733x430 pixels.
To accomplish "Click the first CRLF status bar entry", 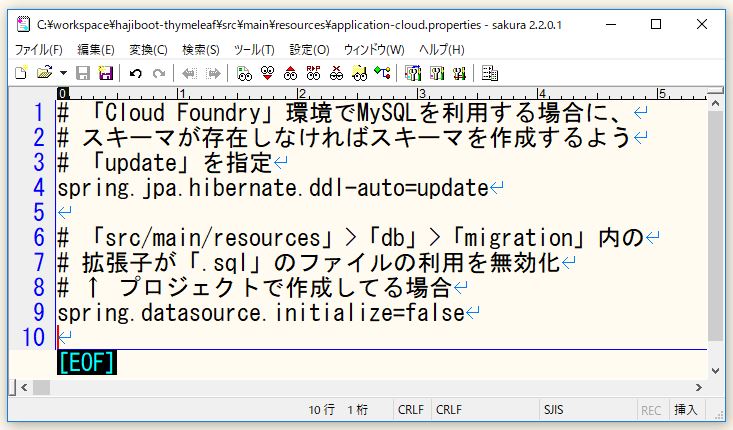I will pos(411,410).
